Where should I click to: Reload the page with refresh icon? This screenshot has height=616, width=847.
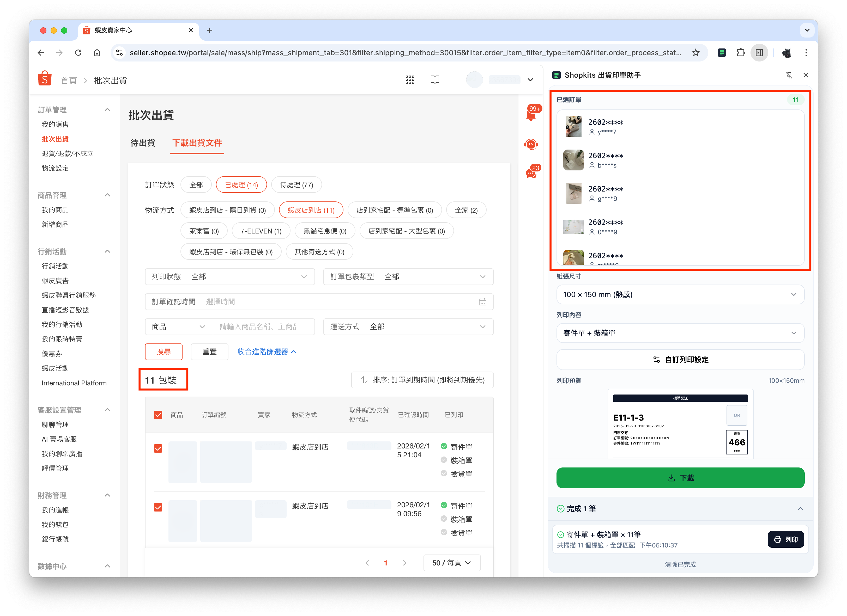coord(78,53)
